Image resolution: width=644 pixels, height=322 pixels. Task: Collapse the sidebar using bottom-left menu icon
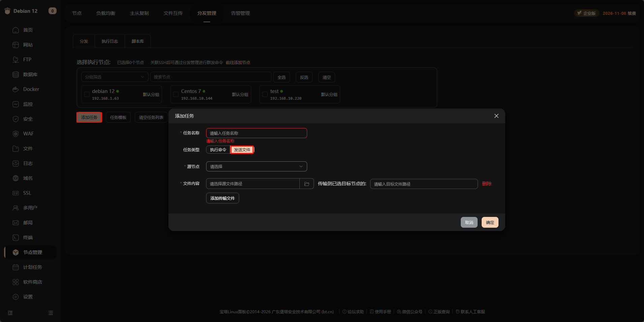click(x=10, y=313)
